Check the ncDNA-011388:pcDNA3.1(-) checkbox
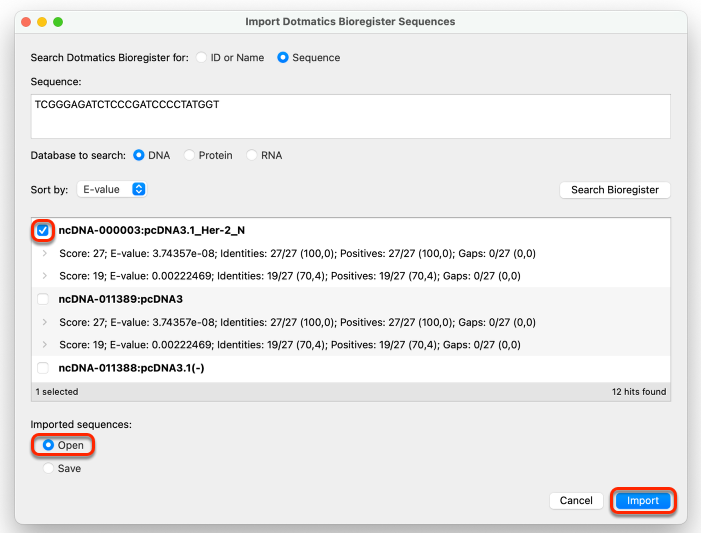701x533 pixels. 43,368
